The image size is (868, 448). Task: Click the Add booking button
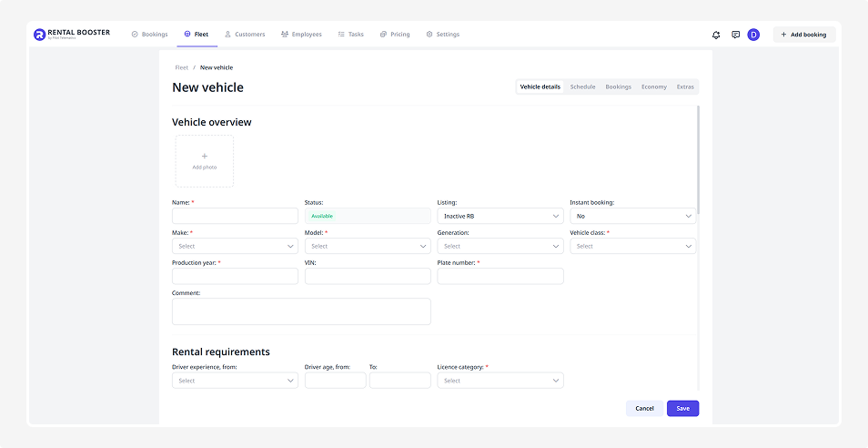[803, 35]
